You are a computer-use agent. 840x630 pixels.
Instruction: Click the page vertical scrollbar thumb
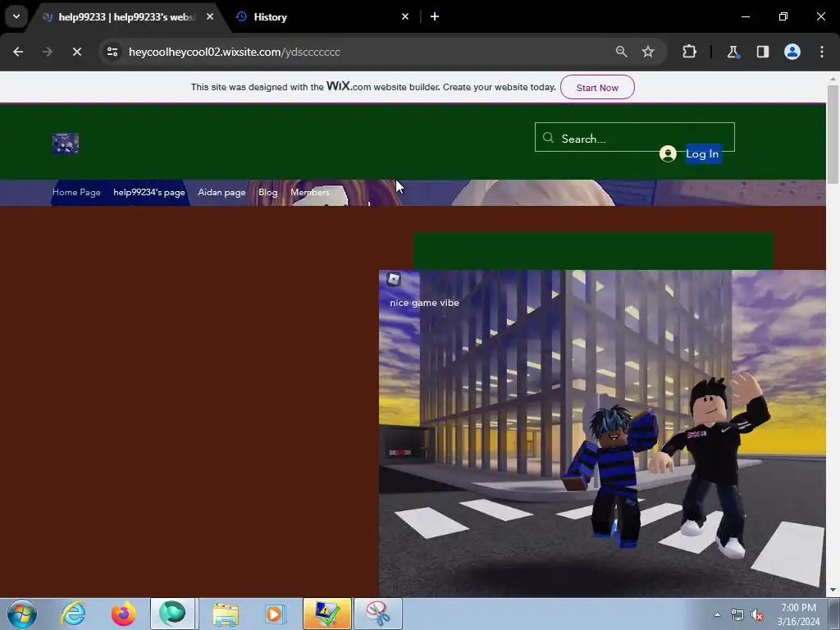point(833,134)
